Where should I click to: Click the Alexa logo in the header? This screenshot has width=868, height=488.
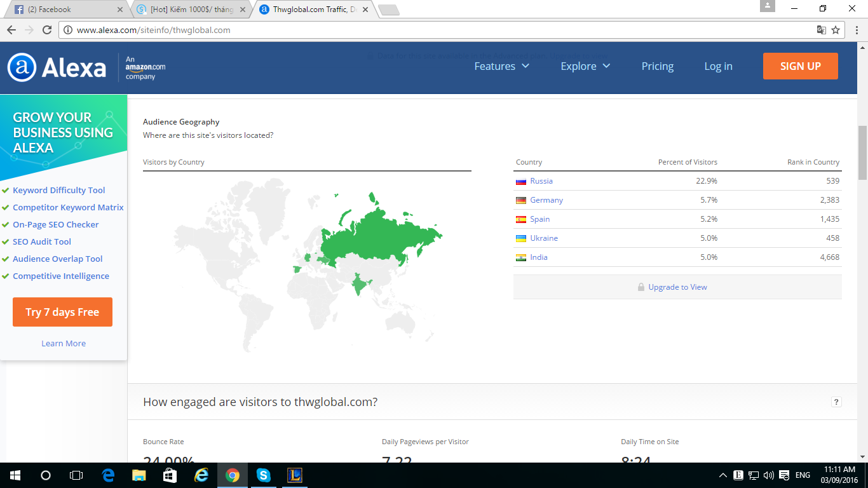pyautogui.click(x=57, y=67)
